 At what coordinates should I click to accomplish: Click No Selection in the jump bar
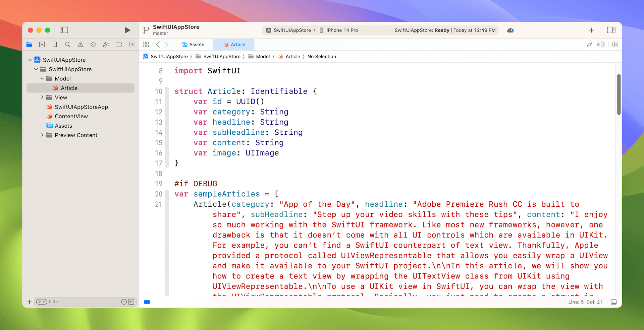(x=322, y=57)
